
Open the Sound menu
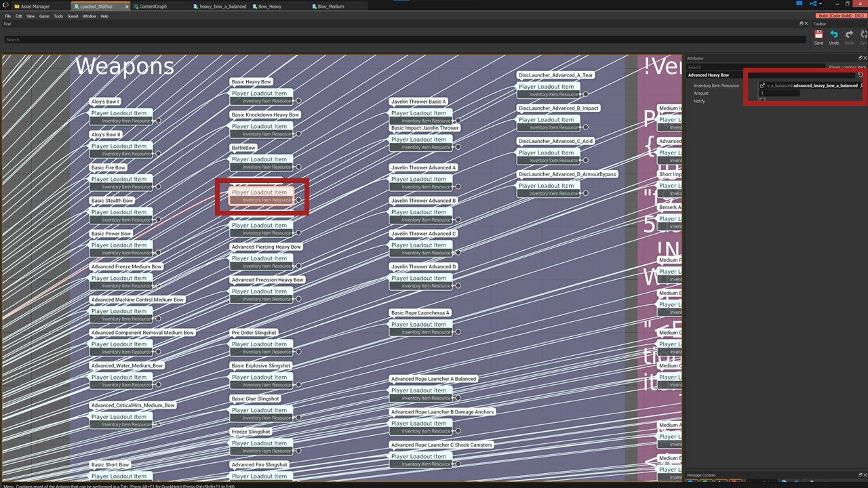pyautogui.click(x=73, y=16)
